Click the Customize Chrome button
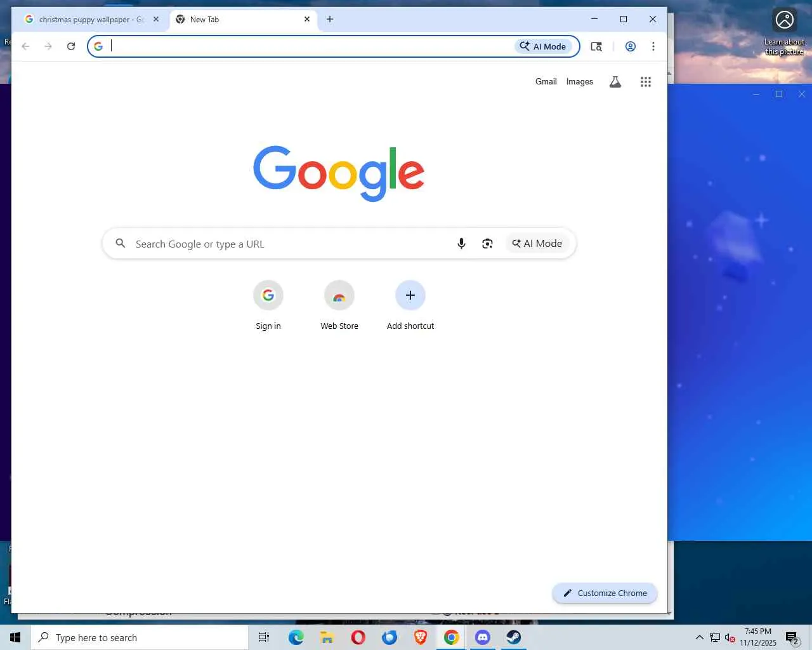Viewport: 812px width, 650px height. (x=605, y=594)
